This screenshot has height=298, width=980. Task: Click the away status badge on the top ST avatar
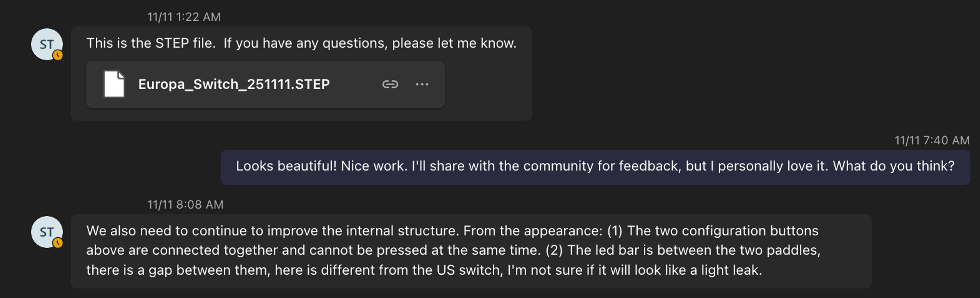click(x=58, y=55)
